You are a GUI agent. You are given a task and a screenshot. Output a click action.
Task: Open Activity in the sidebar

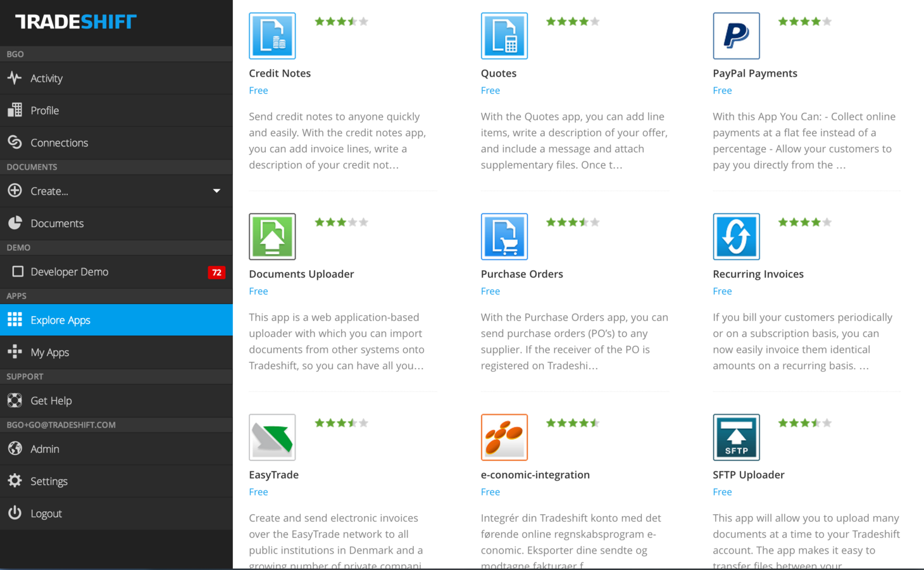[x=116, y=78]
